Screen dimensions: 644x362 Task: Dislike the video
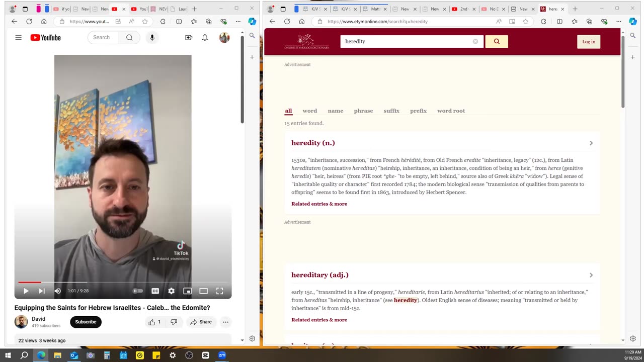tap(174, 322)
